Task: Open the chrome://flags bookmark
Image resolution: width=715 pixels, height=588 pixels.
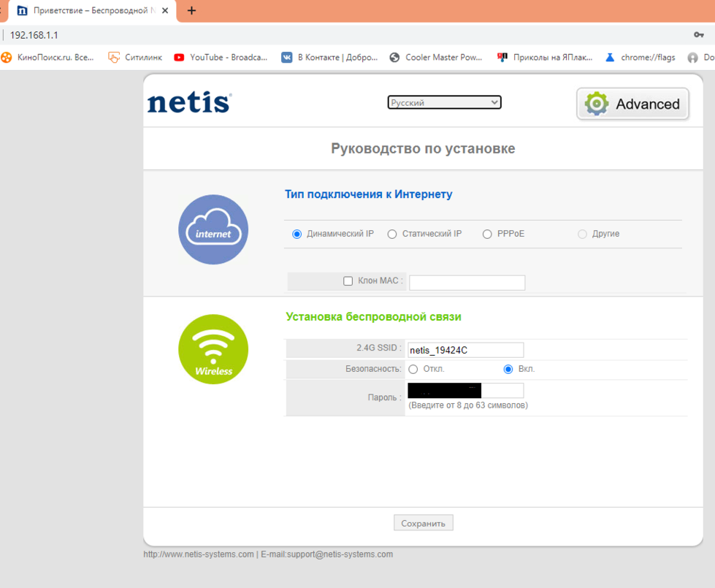Action: [x=640, y=57]
